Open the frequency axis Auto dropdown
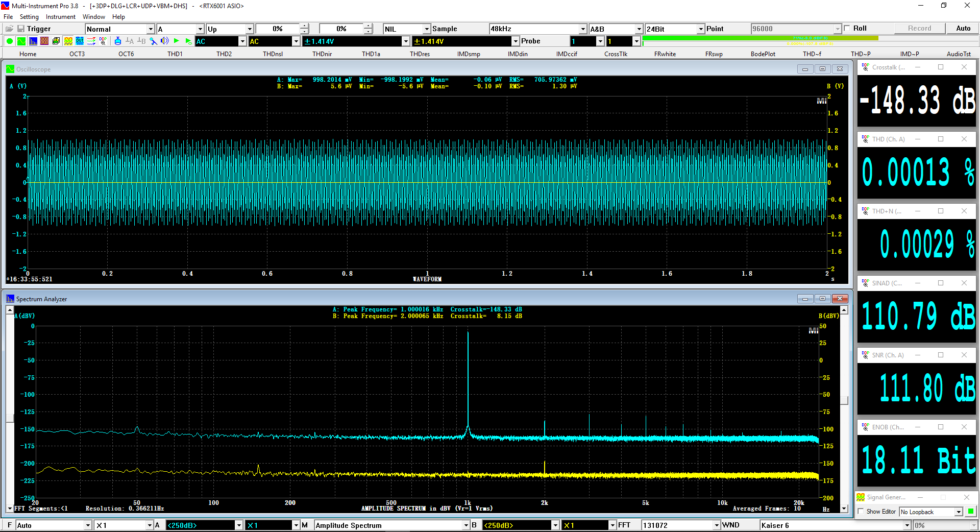The height and width of the screenshot is (532, 980). point(88,525)
